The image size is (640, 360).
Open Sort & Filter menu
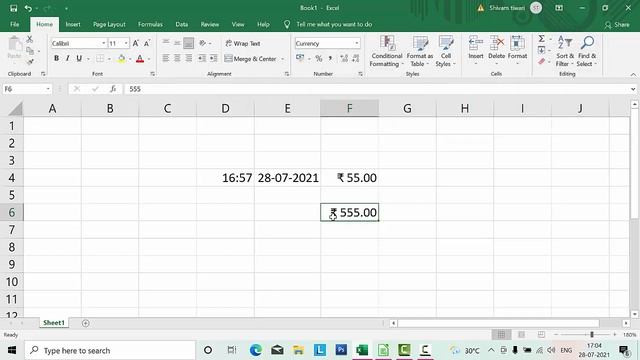pyautogui.click(x=565, y=51)
